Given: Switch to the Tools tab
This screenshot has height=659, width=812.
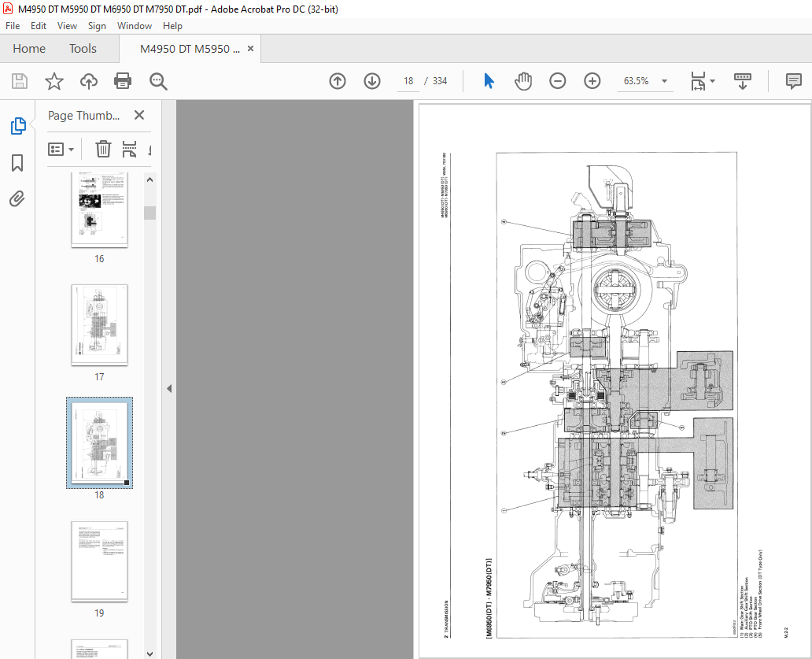Looking at the screenshot, I should pos(83,49).
